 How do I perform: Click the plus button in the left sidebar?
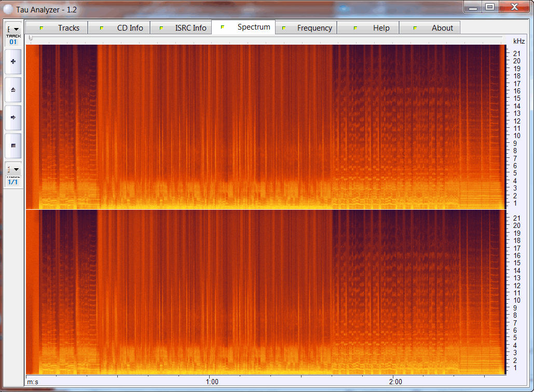(13, 62)
